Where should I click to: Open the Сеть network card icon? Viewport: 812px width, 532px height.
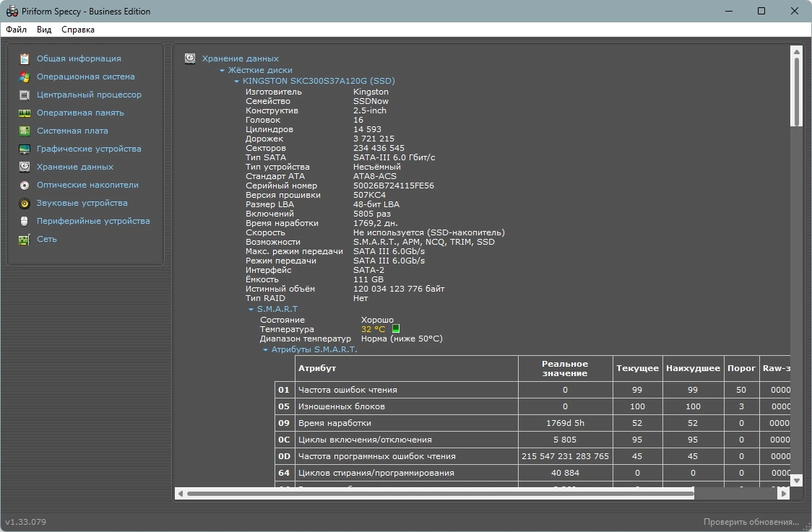[25, 240]
